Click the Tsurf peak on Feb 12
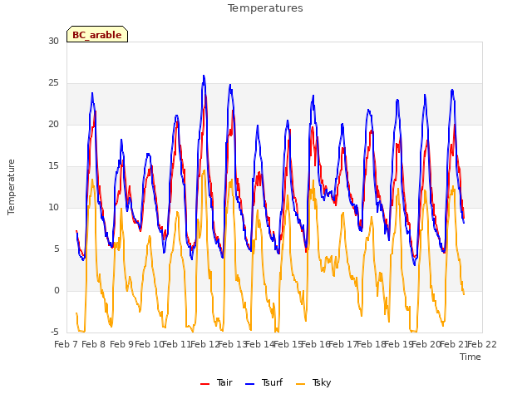 204,76
